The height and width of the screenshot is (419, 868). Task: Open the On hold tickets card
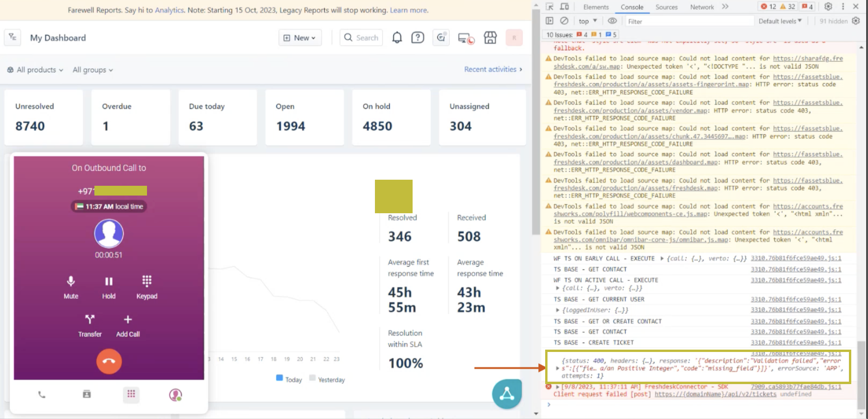(x=392, y=117)
